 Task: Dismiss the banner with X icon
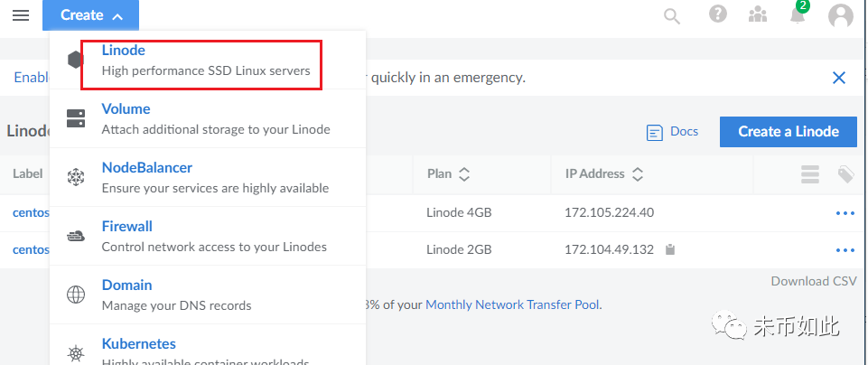click(839, 79)
